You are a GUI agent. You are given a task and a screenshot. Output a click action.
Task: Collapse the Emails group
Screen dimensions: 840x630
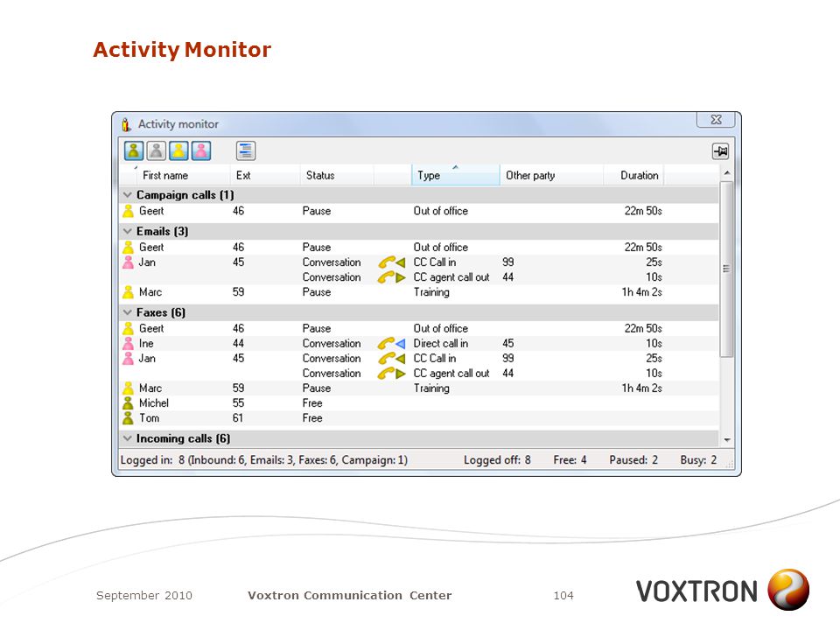[x=128, y=231]
